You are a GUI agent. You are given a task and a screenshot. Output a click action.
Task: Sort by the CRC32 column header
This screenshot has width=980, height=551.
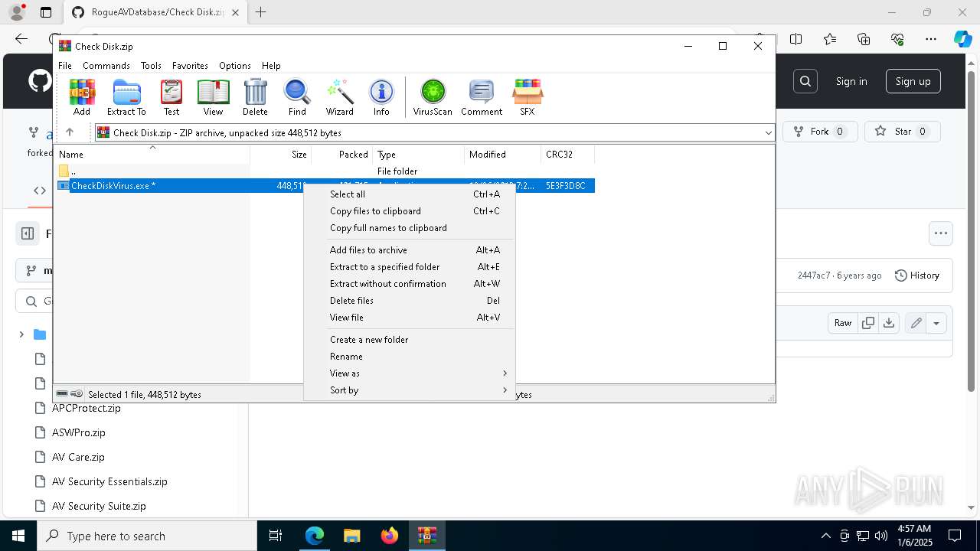567,155
